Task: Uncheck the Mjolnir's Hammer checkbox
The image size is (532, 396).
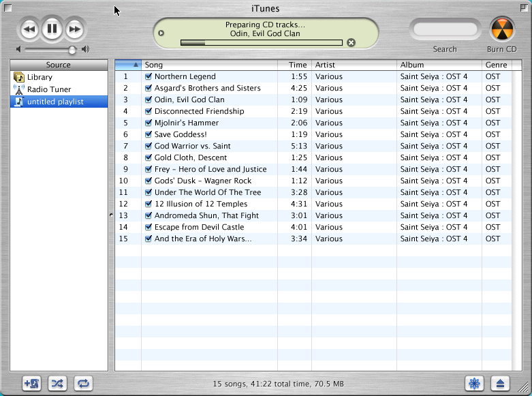Action: point(148,123)
